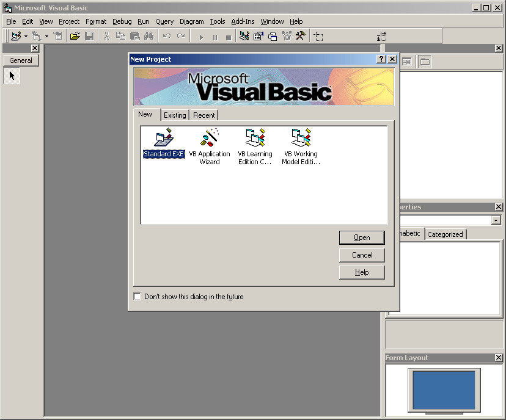This screenshot has height=420, width=506.
Task: Click the Toolbox hammer-and-wrench icon
Action: tap(301, 36)
